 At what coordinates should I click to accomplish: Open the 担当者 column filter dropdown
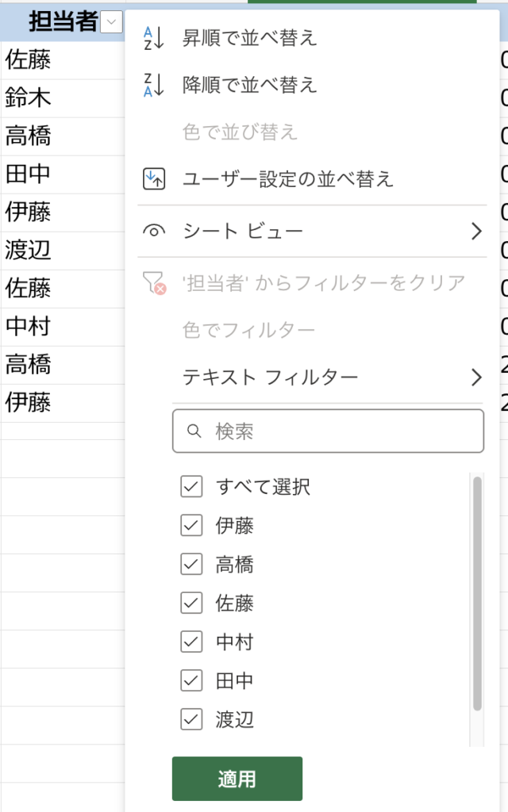point(114,22)
